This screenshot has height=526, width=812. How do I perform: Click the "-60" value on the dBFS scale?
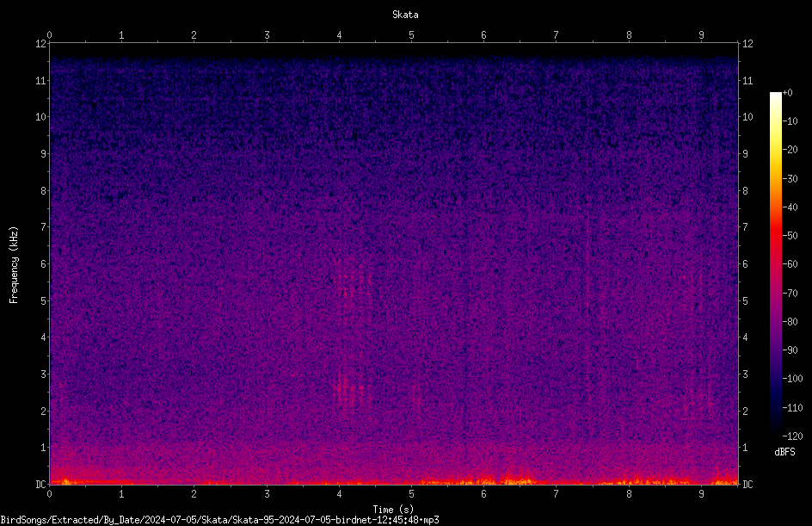click(x=790, y=264)
